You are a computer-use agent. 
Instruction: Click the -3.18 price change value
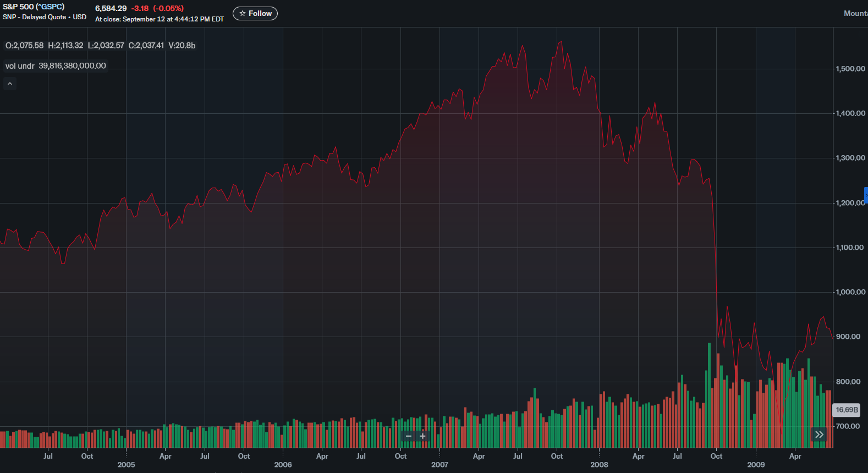point(140,8)
